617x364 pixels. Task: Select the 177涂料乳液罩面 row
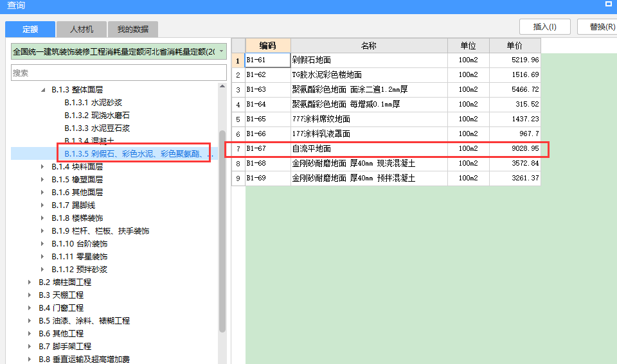pyautogui.click(x=386, y=134)
